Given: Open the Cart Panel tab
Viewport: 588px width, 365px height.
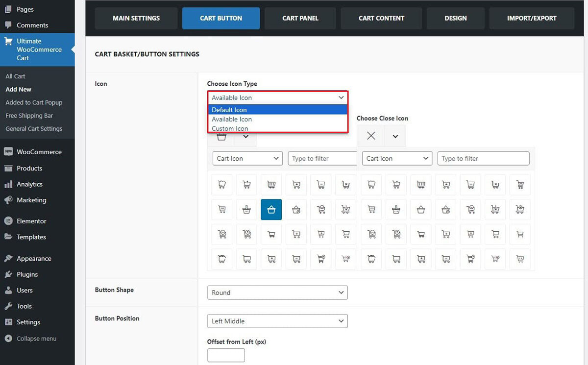Looking at the screenshot, I should coord(300,18).
